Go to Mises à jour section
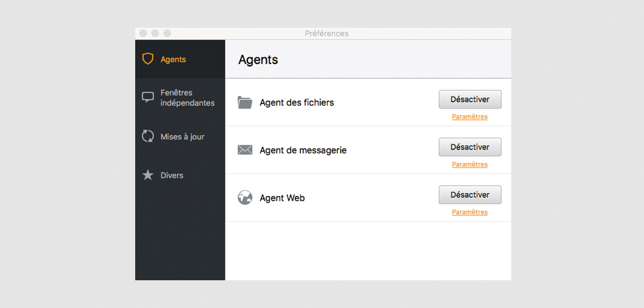The width and height of the screenshot is (644, 308). click(x=180, y=136)
